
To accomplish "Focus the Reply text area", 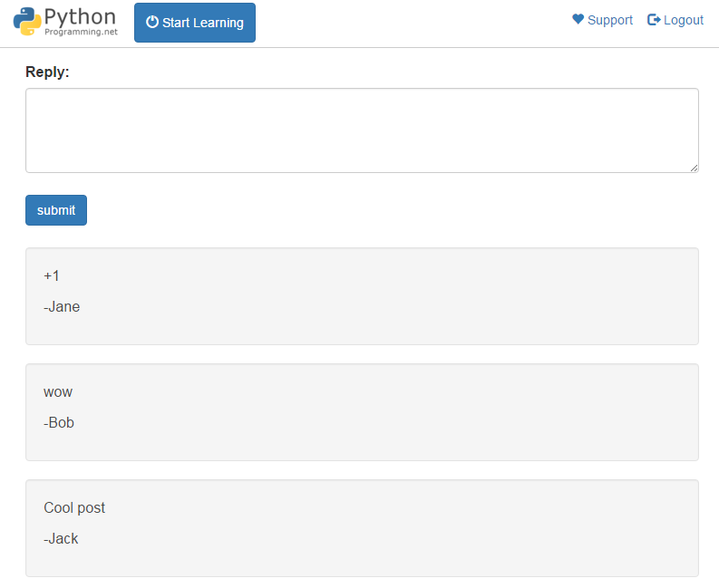I will [x=362, y=130].
